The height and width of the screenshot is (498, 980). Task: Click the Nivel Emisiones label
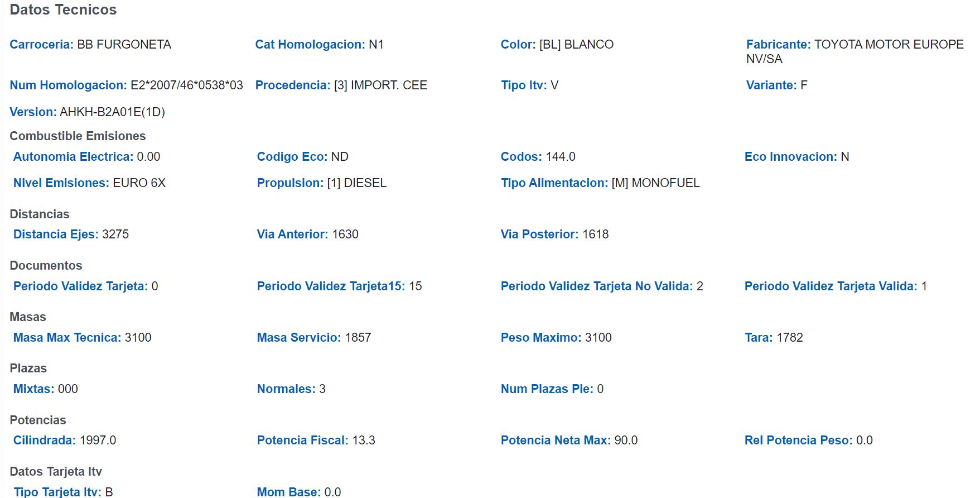tap(61, 183)
